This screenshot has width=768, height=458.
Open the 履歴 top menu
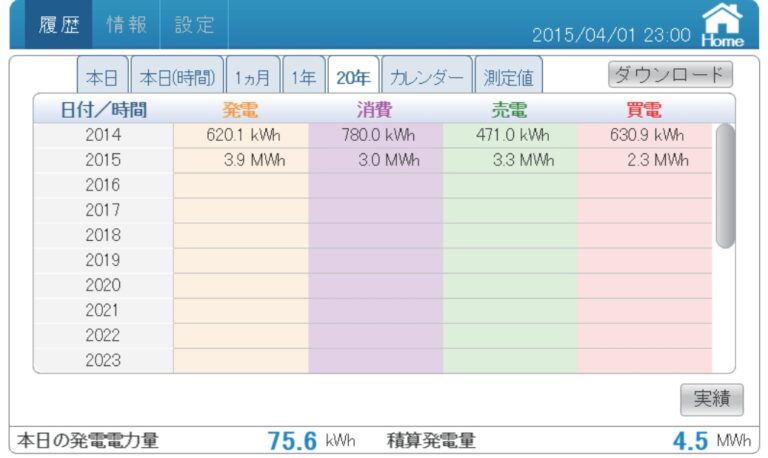59,24
